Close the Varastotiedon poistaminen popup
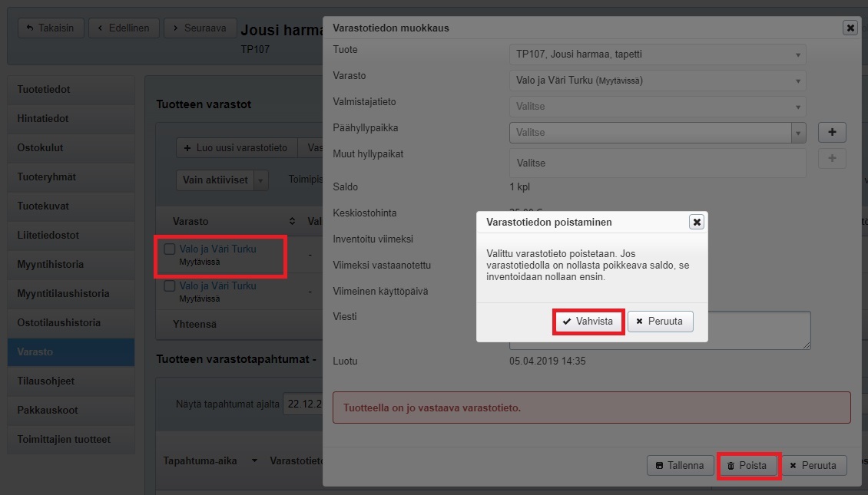This screenshot has height=495, width=868. point(696,222)
